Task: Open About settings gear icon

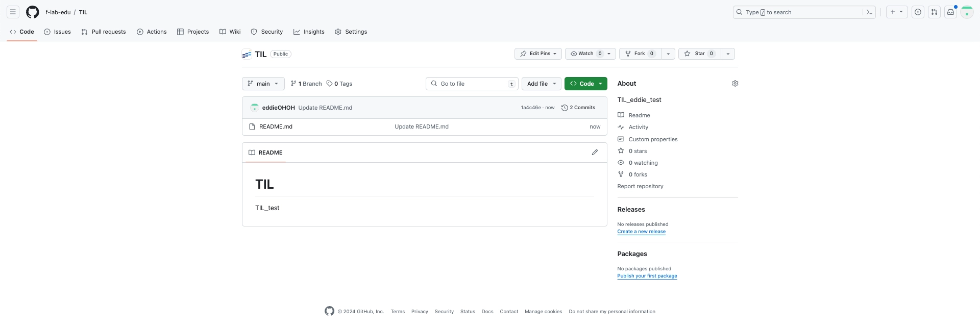Action: (735, 84)
